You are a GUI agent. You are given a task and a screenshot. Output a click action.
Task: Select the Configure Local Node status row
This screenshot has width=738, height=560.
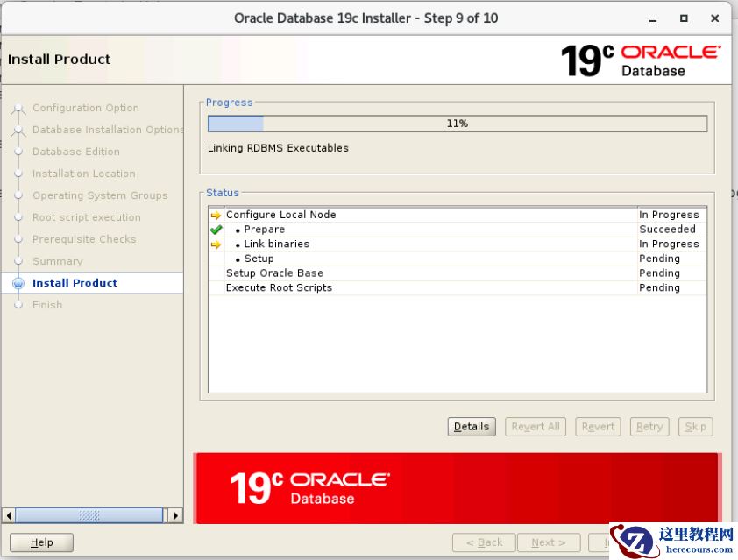pyautogui.click(x=457, y=215)
